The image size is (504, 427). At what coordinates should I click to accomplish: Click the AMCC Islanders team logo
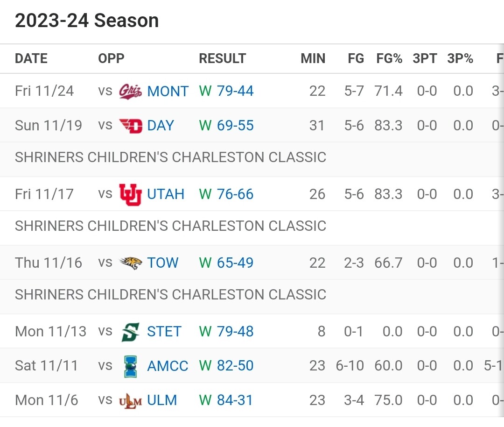tap(130, 366)
